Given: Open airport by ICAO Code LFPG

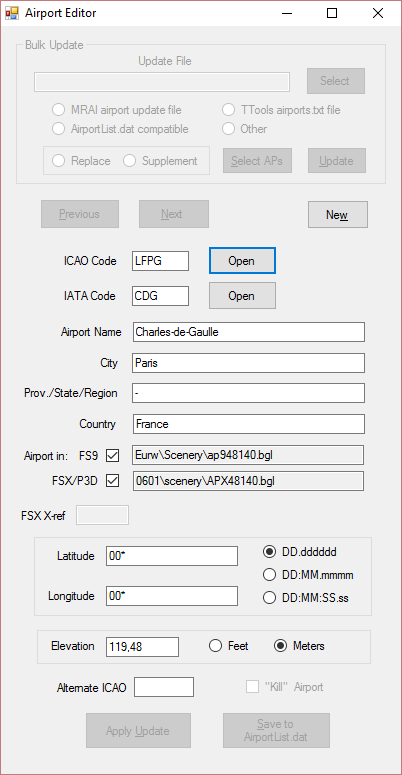Looking at the screenshot, I should tap(242, 261).
